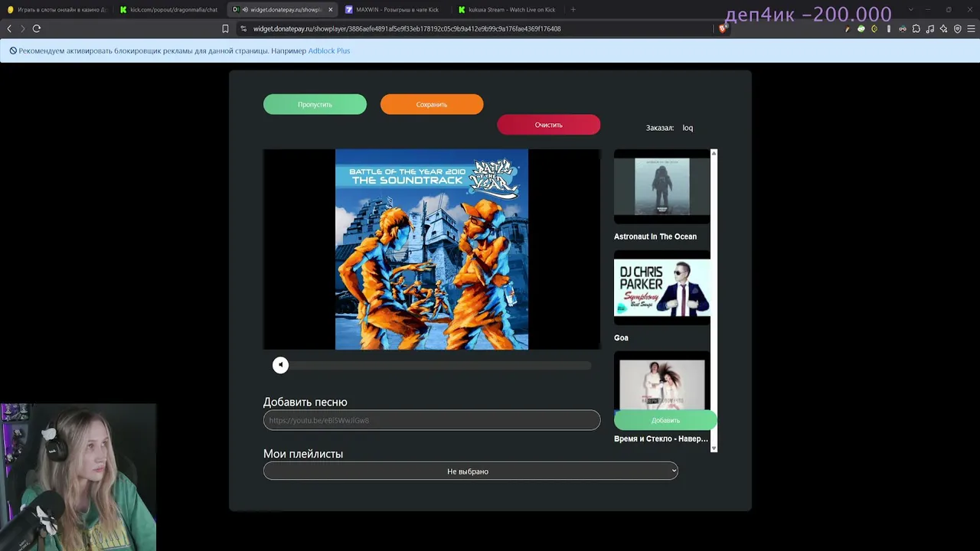Switch to the kukuxa Stream tab
Viewport: 980px width, 551px height.
507,10
